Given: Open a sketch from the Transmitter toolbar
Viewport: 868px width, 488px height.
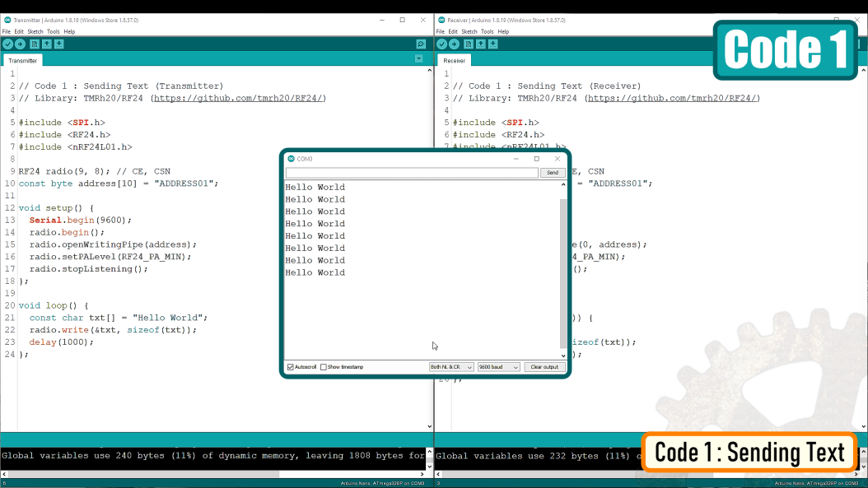Looking at the screenshot, I should coord(46,44).
